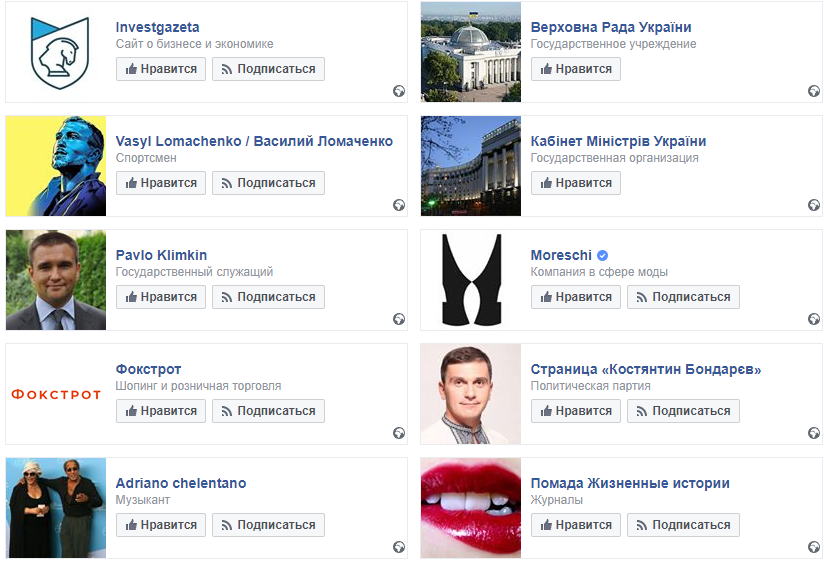Like the Investgazeta page
This screenshot has width=824, height=567.
161,69
